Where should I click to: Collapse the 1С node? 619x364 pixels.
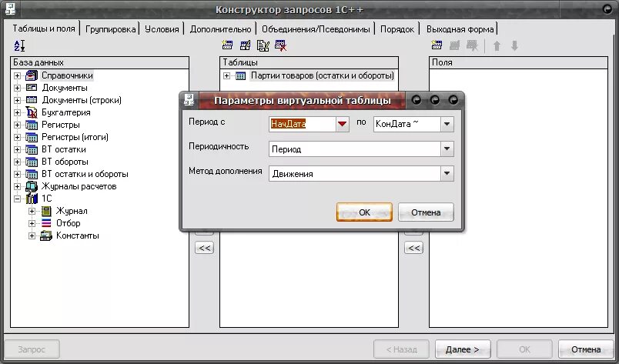[17, 199]
